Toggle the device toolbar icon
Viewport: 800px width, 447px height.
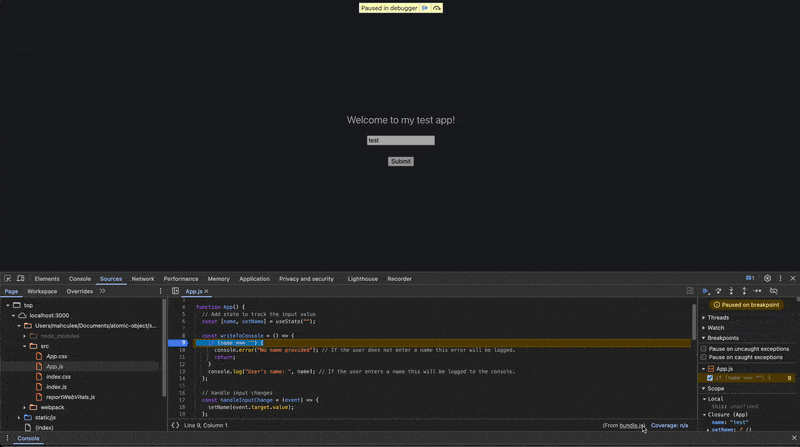(x=20, y=279)
